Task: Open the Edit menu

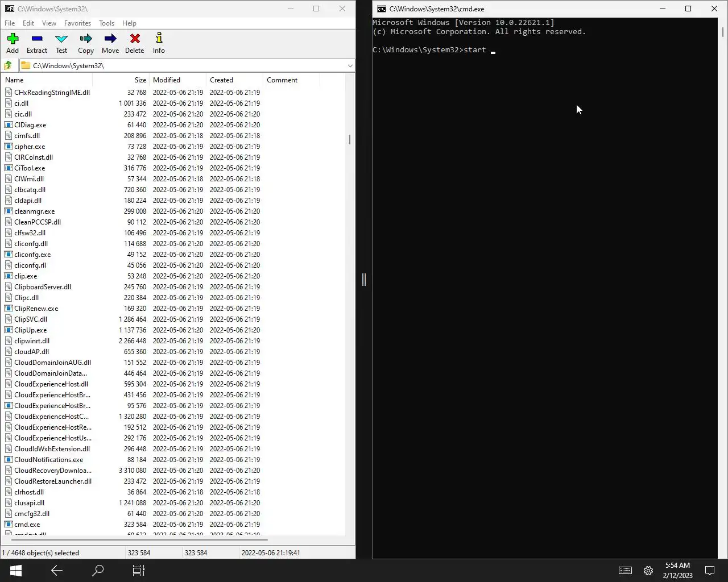Action: tap(28, 23)
